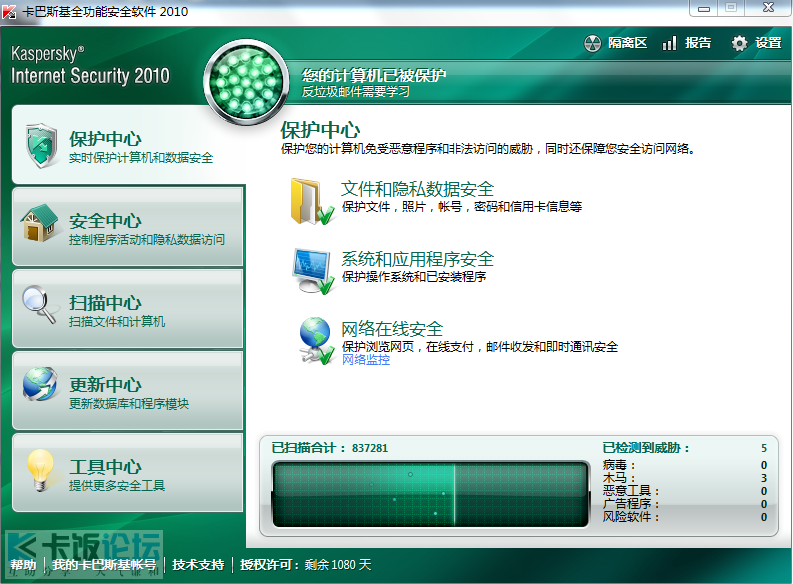Click the 病毒 threat count row

[x=685, y=465]
